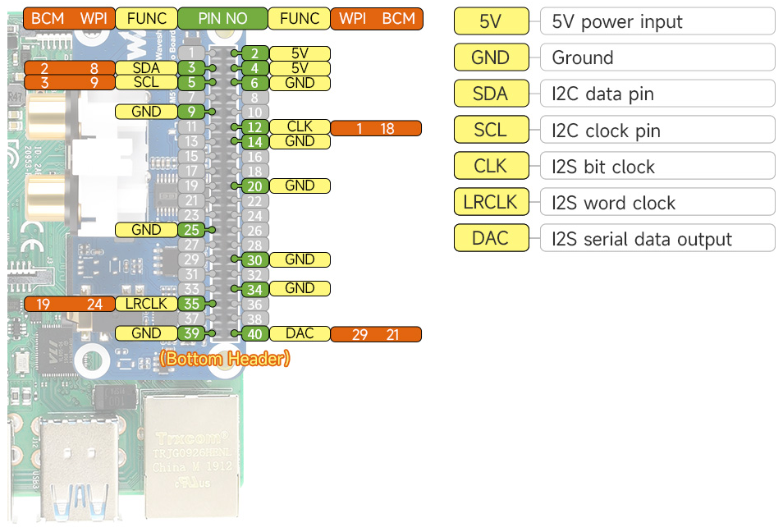Image resolution: width=783 pixels, height=532 pixels.
Task: Select green pin number 35
Action: tap(190, 304)
